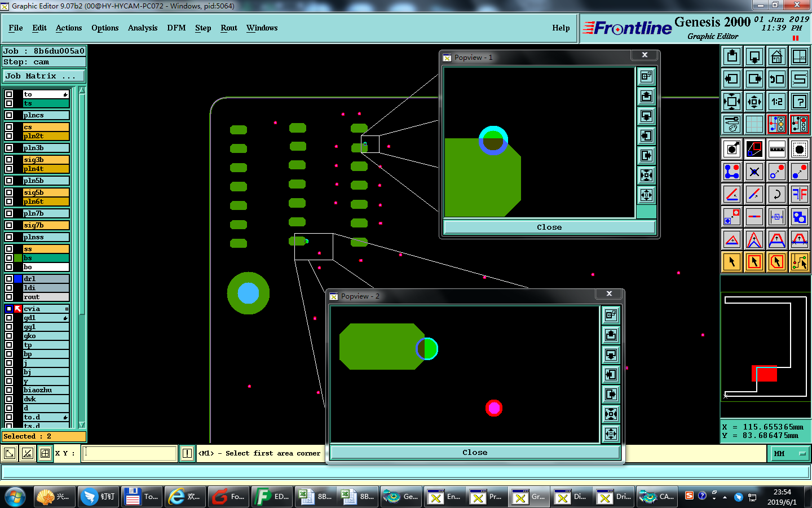Viewport: 812px width, 508px height.
Task: Select the plain arrow pointer select tool
Action: pyautogui.click(x=732, y=262)
